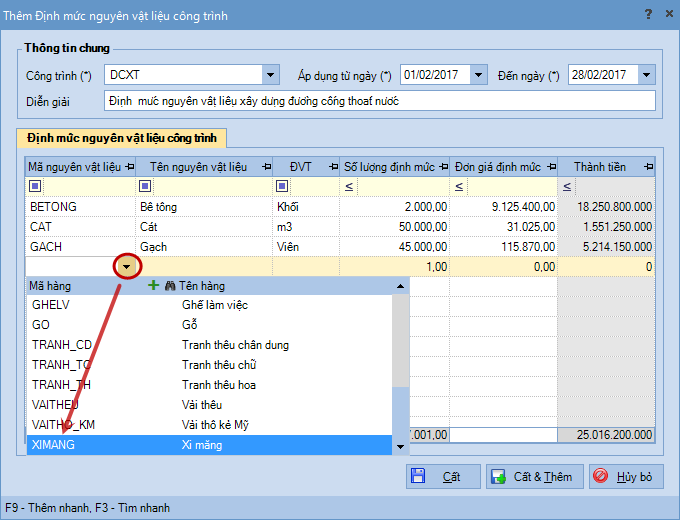
Task: Pin the Mã nguyên vật liệu column
Action: click(x=129, y=167)
